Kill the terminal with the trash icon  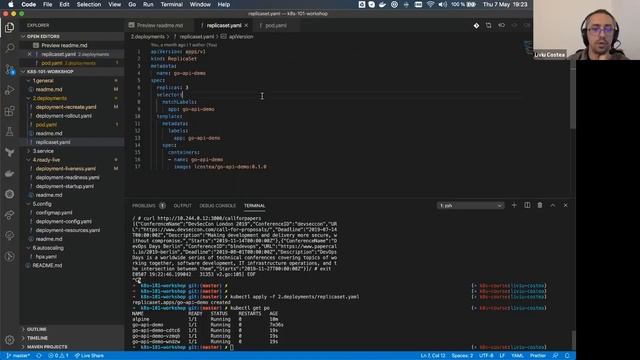[540, 205]
